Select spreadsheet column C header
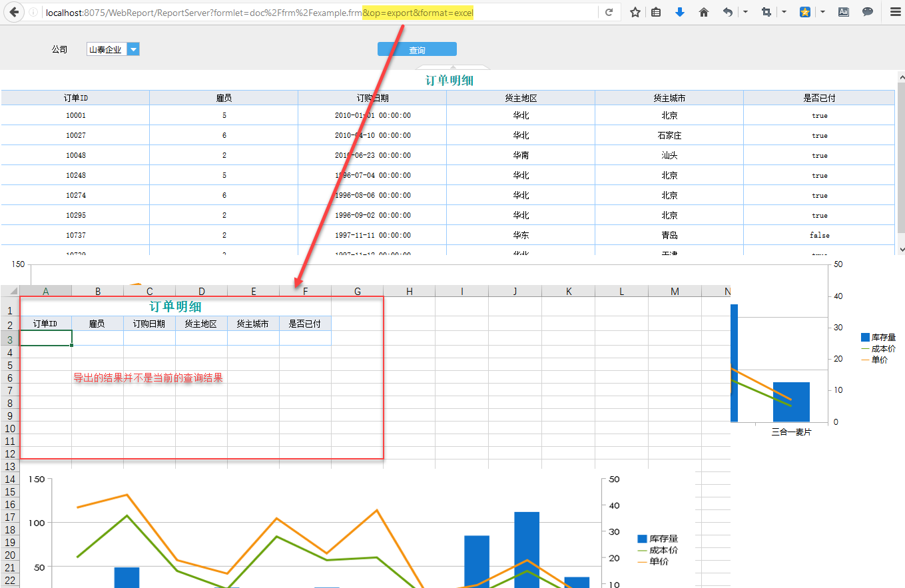The image size is (905, 588). point(150,291)
